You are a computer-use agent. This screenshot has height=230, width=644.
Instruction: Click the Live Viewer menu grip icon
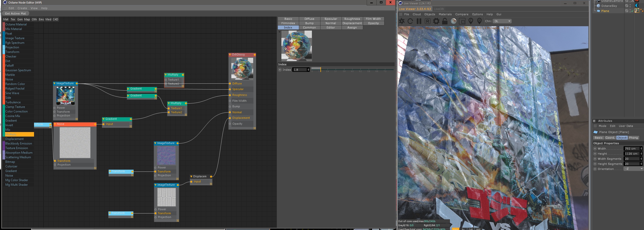(x=400, y=14)
